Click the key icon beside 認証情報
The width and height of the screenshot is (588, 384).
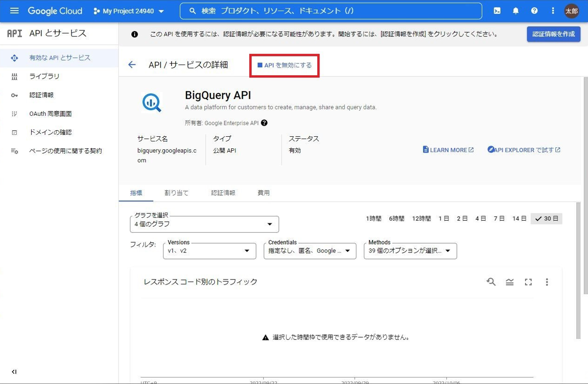tap(14, 95)
